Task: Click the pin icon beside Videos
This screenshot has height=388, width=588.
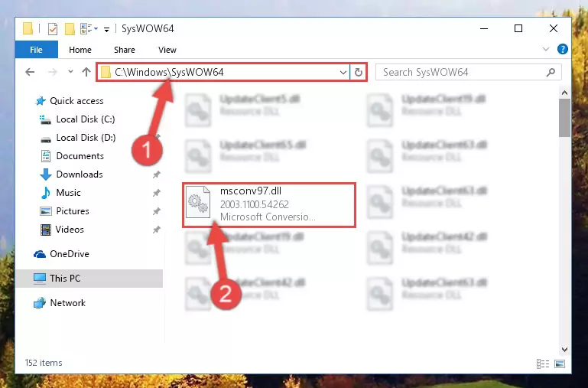Action: [x=157, y=230]
